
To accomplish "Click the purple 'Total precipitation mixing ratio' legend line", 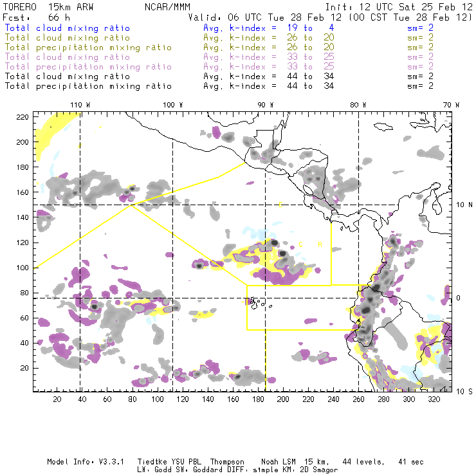I will tap(88, 67).
